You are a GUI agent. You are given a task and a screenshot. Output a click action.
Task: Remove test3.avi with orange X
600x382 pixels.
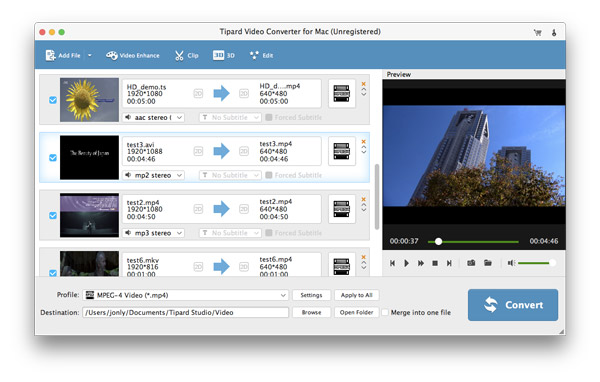364,142
